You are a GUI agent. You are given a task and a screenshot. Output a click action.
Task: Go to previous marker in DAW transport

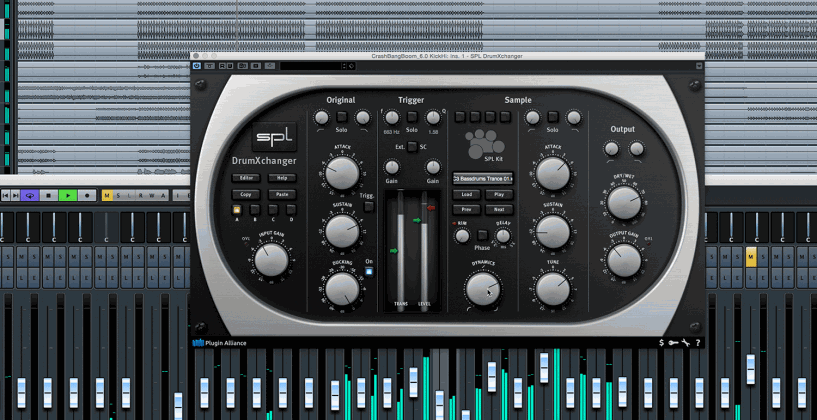(x=6, y=195)
